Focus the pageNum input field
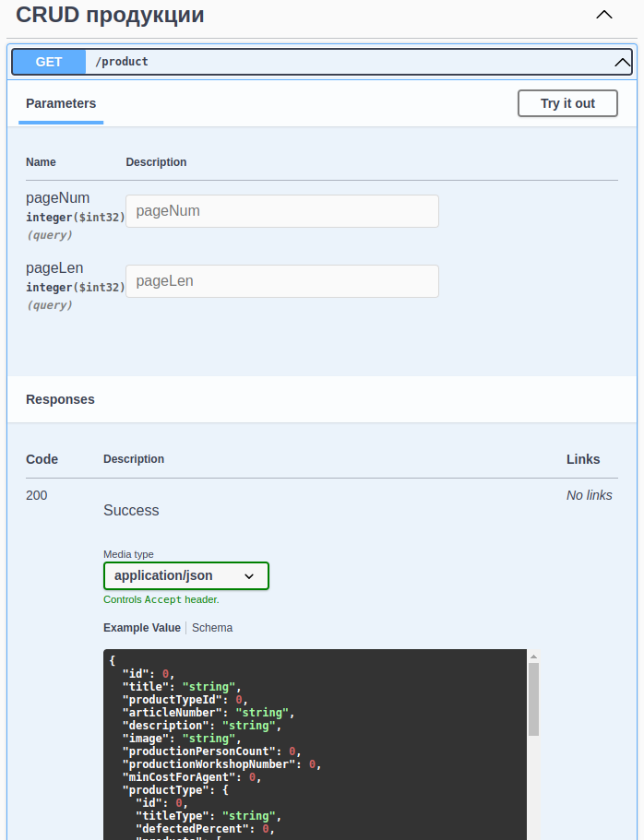The image size is (644, 840). 281,211
